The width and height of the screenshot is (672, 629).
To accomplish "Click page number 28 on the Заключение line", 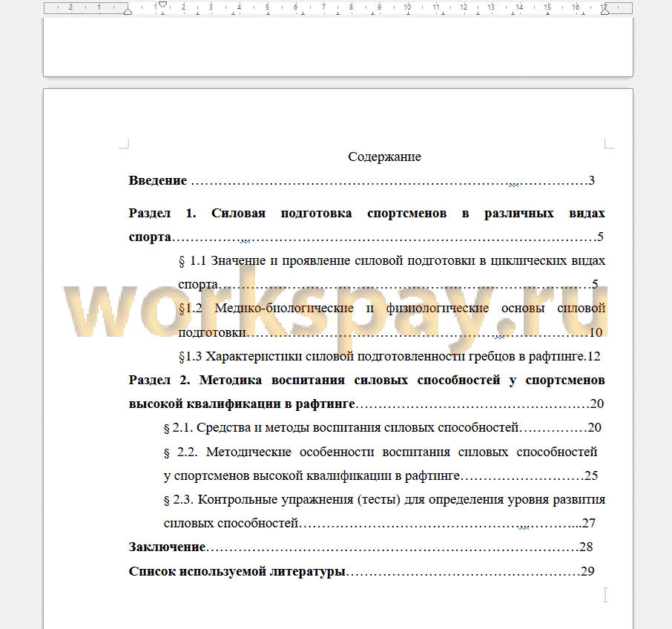I will click(x=586, y=547).
